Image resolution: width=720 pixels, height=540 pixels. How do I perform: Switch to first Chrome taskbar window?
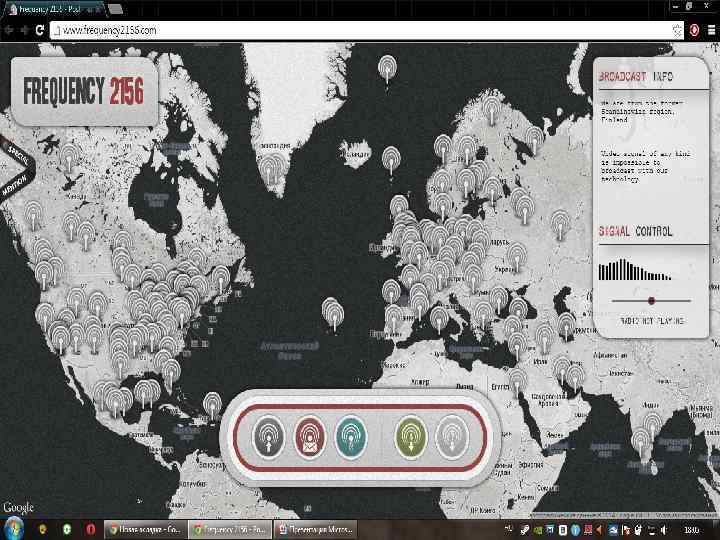point(146,529)
